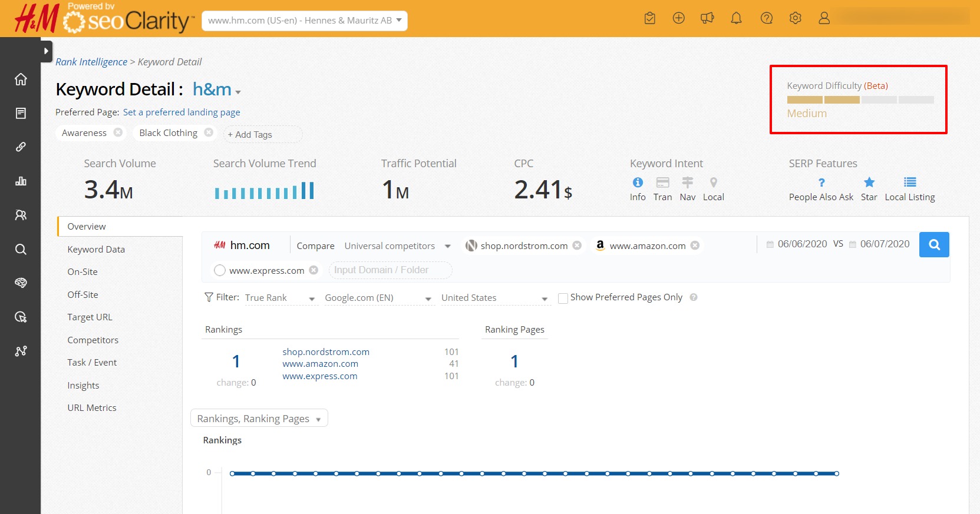Open the Home icon in the sidebar
Viewport: 980px width, 514px height.
21,79
